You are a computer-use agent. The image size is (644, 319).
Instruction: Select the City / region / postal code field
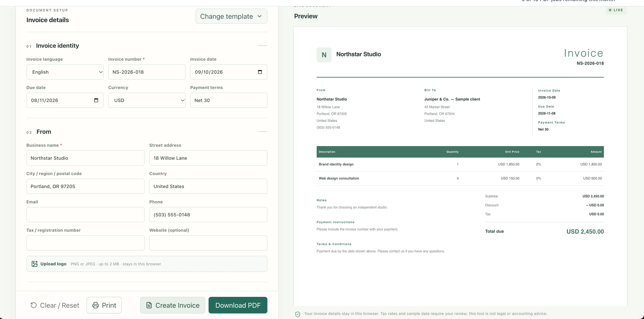(86, 187)
